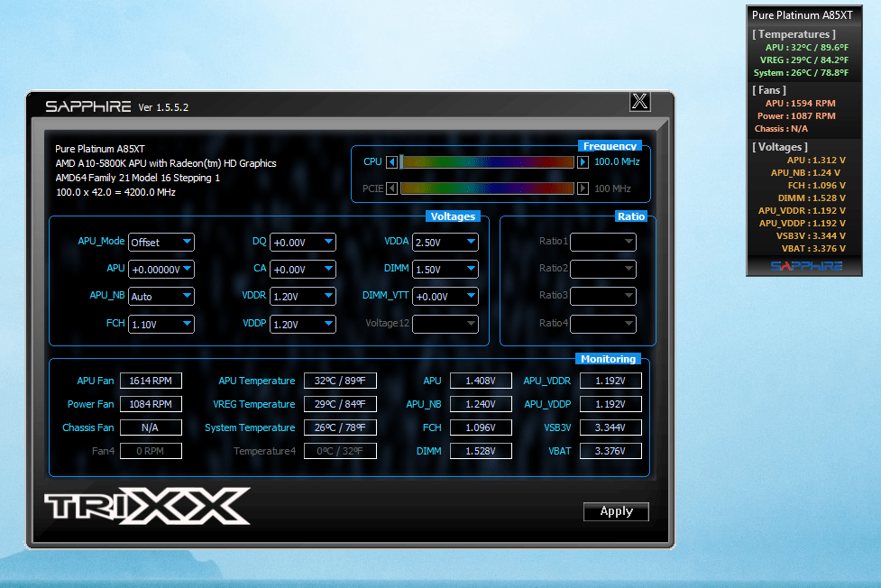Image resolution: width=881 pixels, height=588 pixels.
Task: Click the Ver 1.5.5.2 version label
Action: [x=163, y=107]
